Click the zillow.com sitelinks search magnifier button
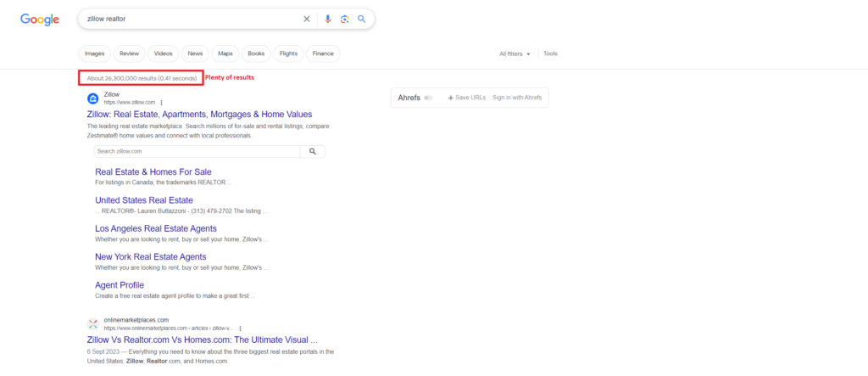This screenshot has width=868, height=376. coord(312,151)
